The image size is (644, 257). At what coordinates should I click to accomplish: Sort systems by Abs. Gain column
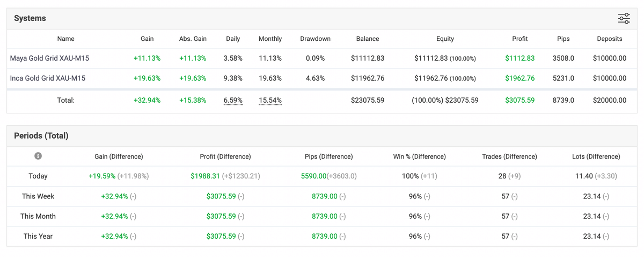[x=193, y=39]
